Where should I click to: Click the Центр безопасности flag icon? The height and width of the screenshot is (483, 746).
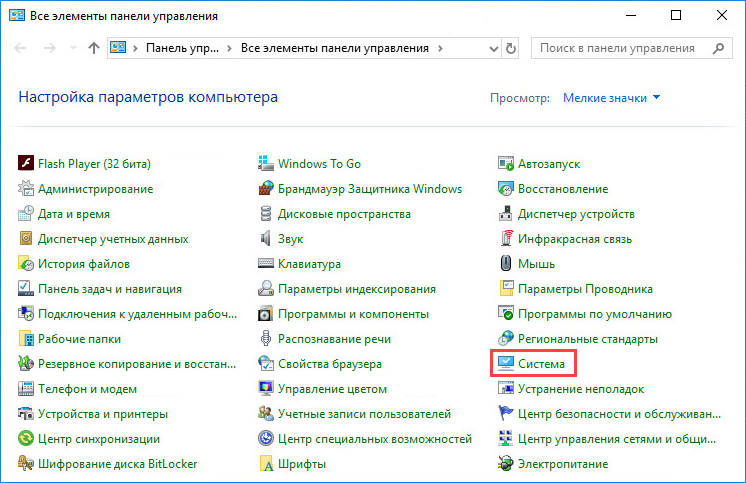[x=506, y=414]
